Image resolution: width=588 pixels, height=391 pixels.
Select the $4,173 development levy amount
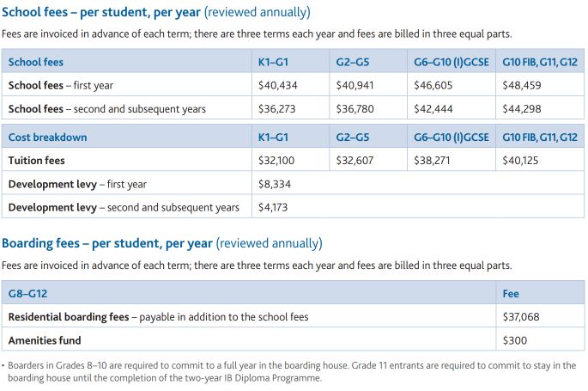[x=274, y=207]
